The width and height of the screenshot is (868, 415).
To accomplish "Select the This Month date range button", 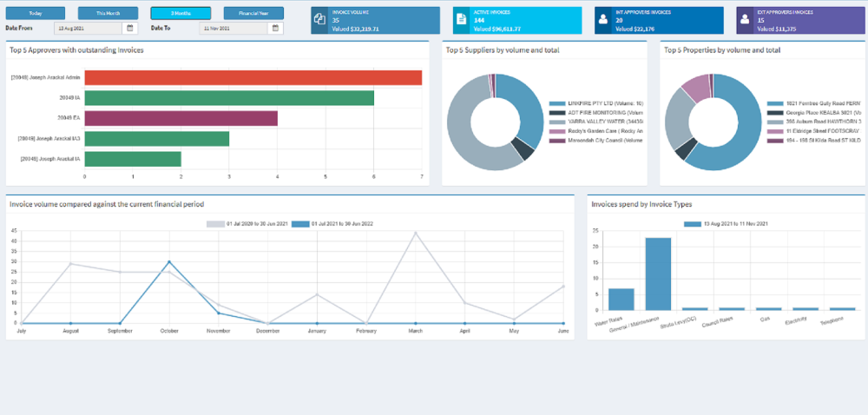I will coord(108,13).
